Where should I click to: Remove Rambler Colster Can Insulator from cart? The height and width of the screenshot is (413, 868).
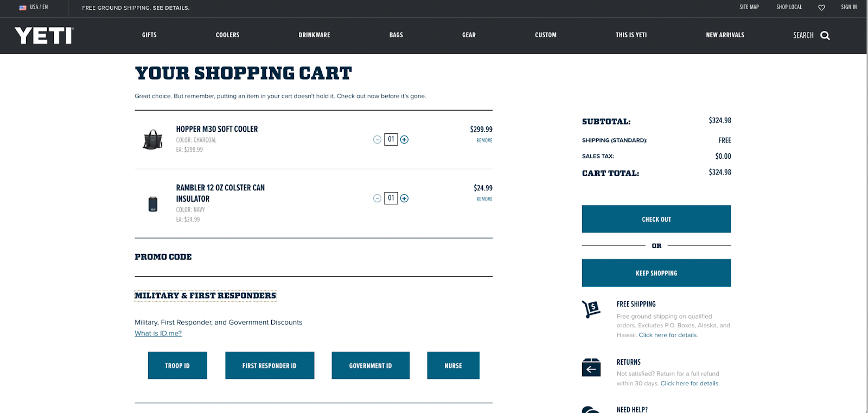(x=484, y=199)
